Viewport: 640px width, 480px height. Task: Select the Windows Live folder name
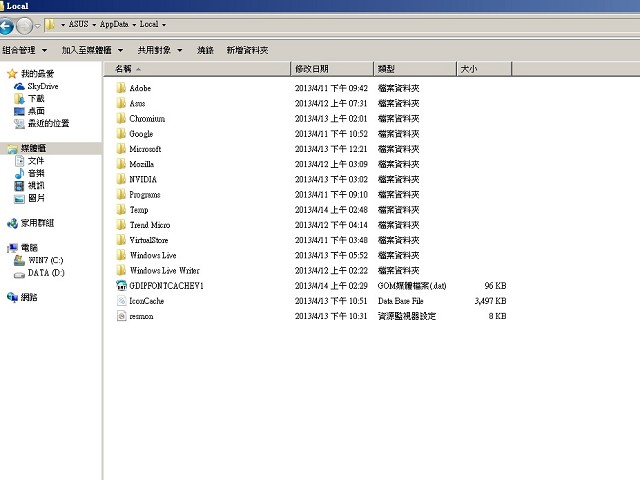153,255
